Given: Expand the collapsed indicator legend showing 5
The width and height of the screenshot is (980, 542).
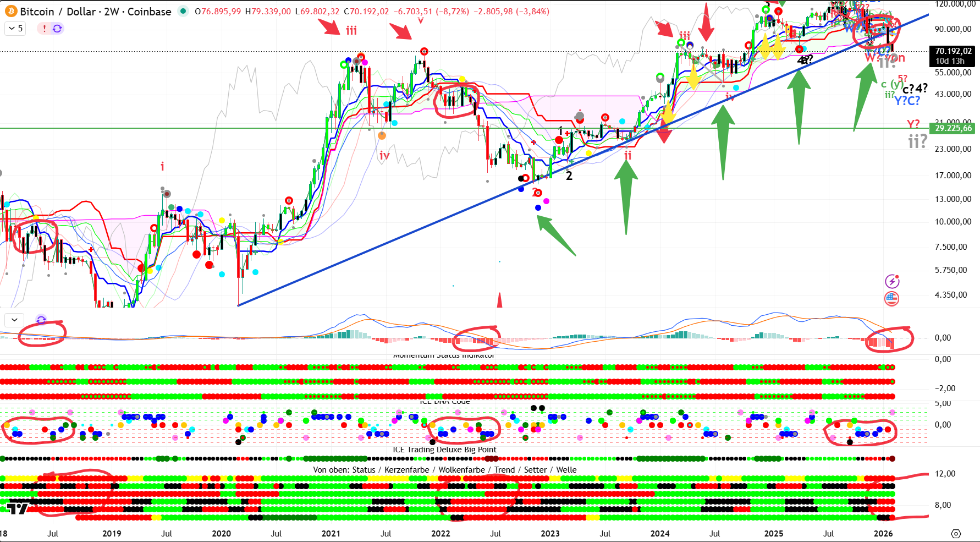Looking at the screenshot, I should point(15,29).
